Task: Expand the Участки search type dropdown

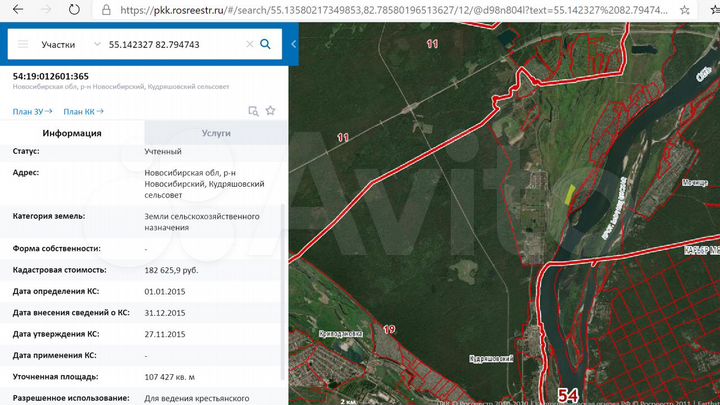Action: point(97,44)
